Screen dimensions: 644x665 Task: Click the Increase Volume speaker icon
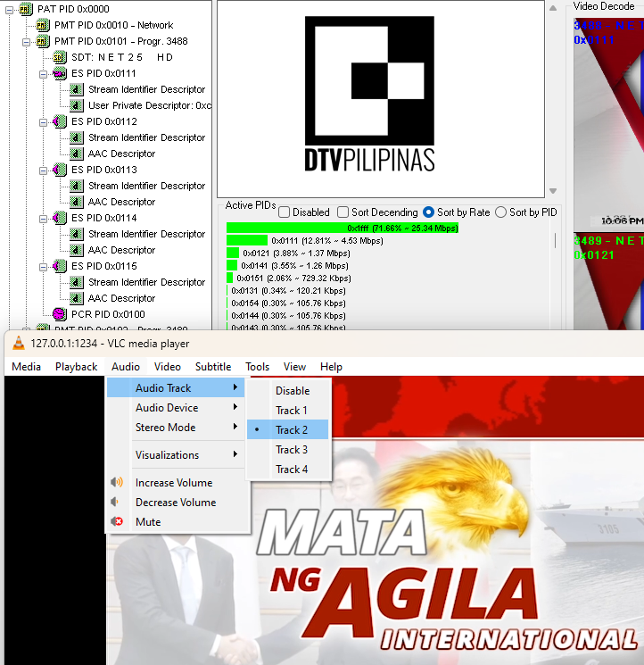(117, 482)
